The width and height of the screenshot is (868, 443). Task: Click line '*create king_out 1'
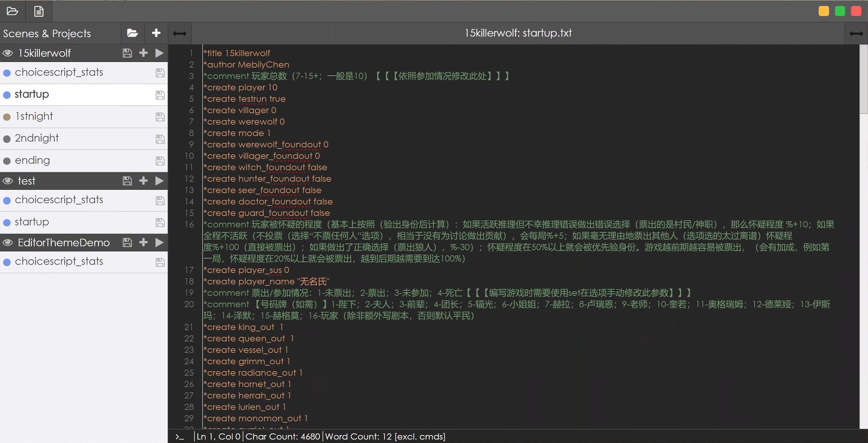point(243,327)
